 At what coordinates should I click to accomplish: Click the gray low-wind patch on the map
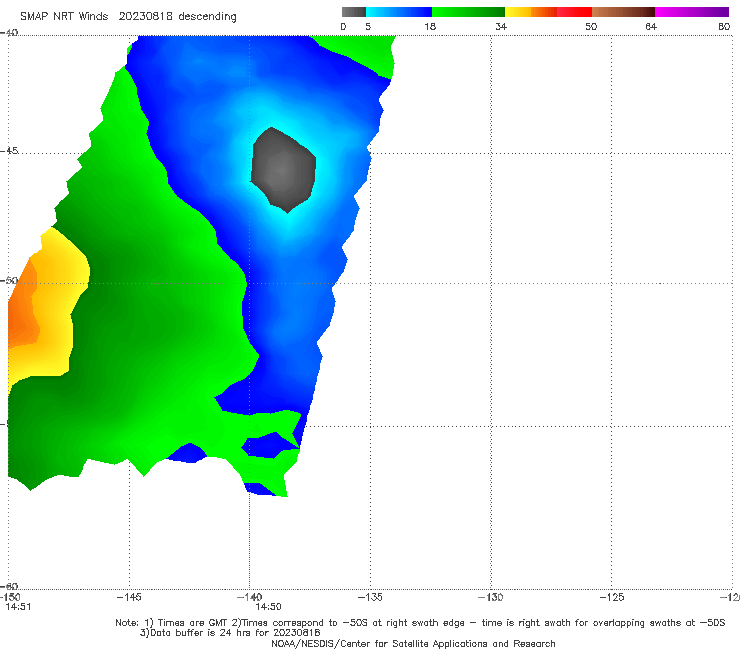[x=283, y=170]
